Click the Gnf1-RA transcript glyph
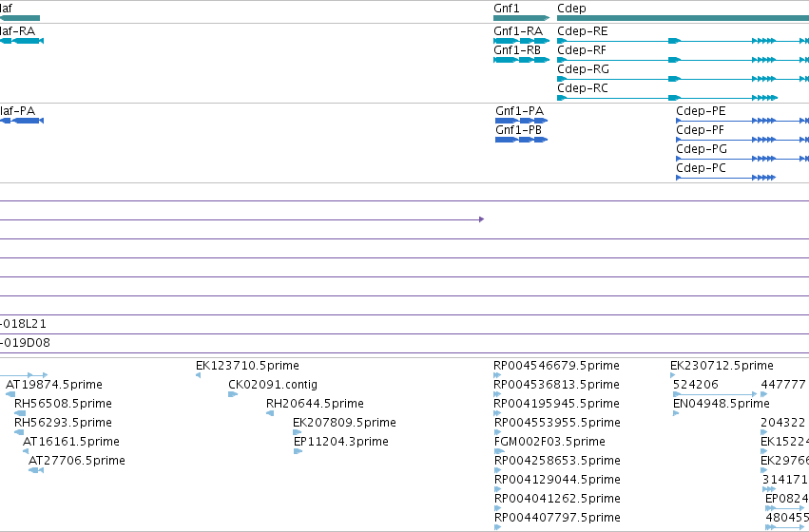The height and width of the screenshot is (532, 809). (x=522, y=41)
